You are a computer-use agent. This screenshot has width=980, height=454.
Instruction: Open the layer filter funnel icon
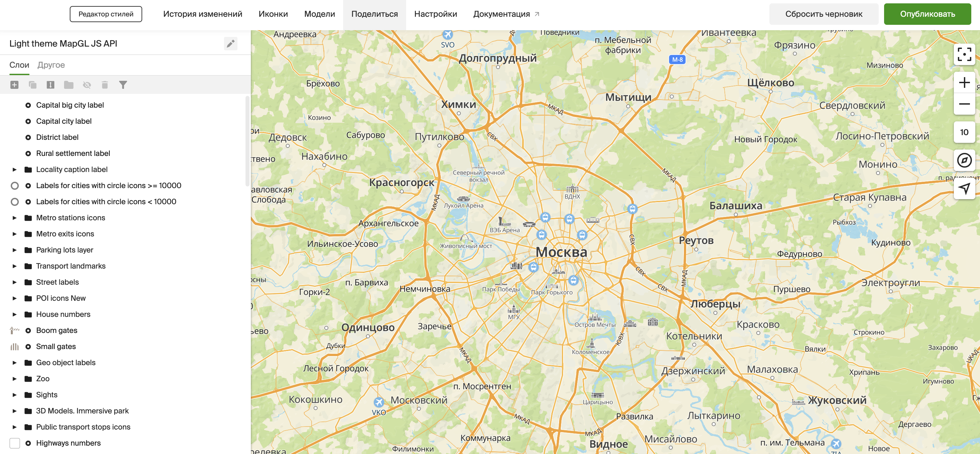122,85
